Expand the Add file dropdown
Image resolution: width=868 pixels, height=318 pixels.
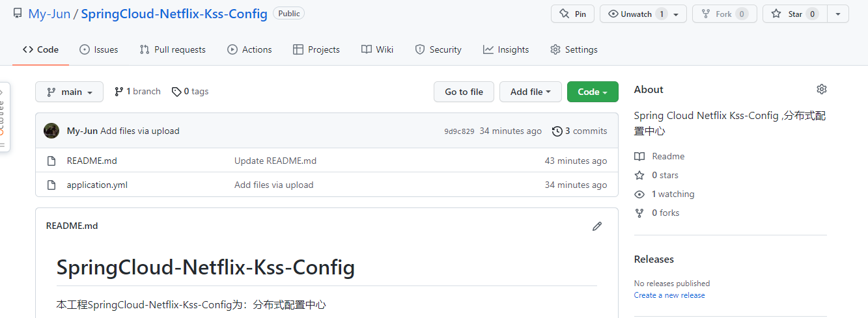tap(531, 92)
